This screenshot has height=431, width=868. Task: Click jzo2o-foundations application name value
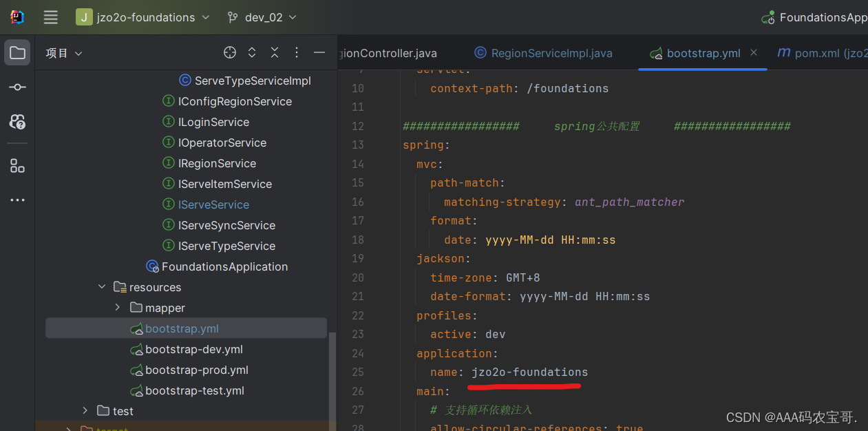pyautogui.click(x=530, y=372)
